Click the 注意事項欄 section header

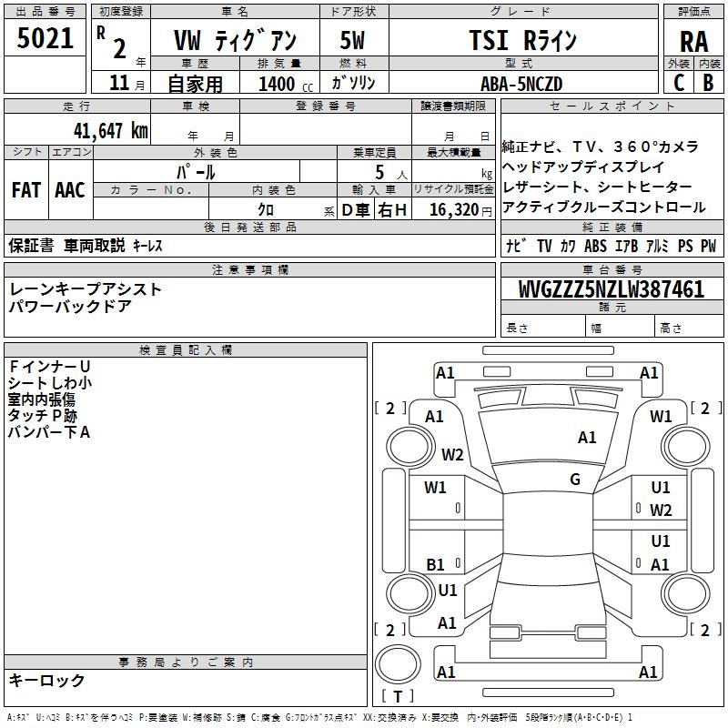(249, 269)
